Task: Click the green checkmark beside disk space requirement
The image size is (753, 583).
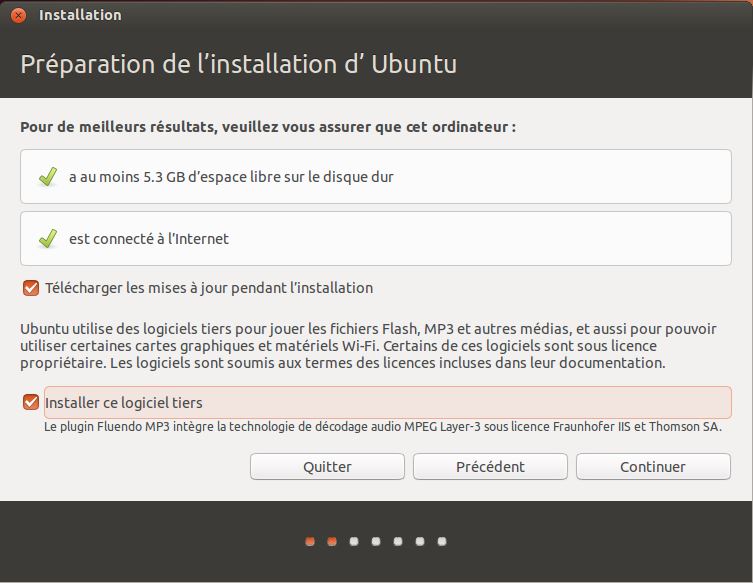Action: (47, 177)
